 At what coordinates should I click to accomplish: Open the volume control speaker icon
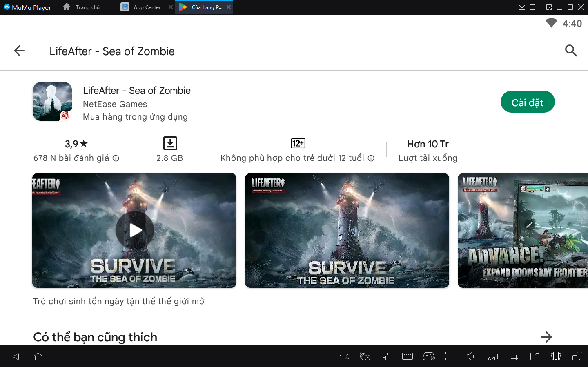coord(471,356)
